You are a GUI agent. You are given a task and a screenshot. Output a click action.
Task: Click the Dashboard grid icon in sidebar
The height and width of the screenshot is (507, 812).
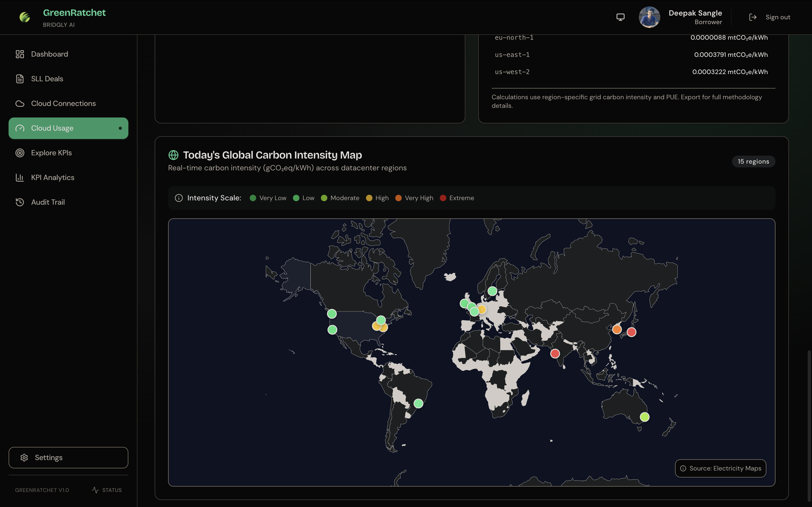[x=20, y=54]
